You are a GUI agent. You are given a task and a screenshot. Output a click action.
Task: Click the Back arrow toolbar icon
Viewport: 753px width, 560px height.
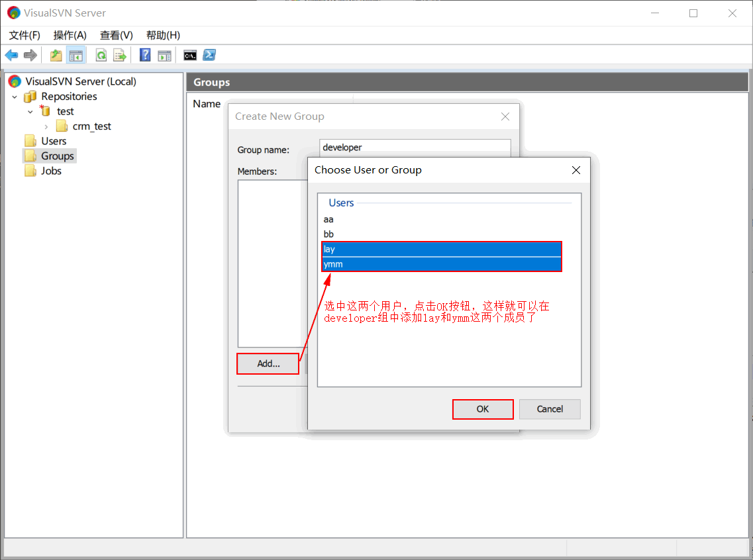click(11, 55)
